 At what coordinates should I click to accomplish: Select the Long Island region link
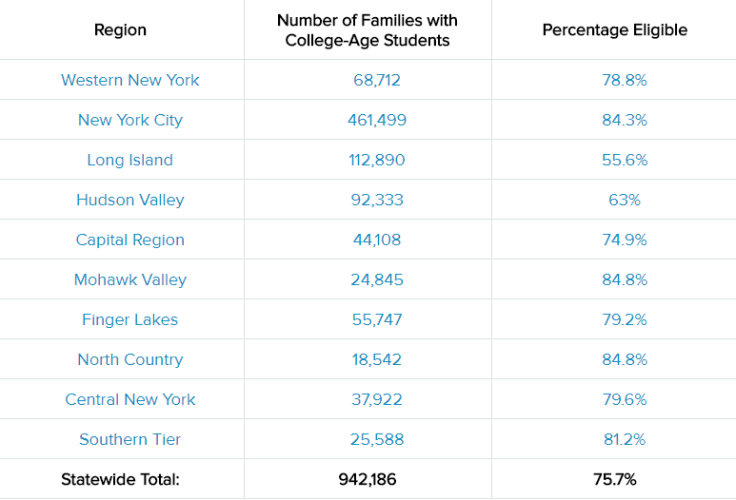click(130, 160)
